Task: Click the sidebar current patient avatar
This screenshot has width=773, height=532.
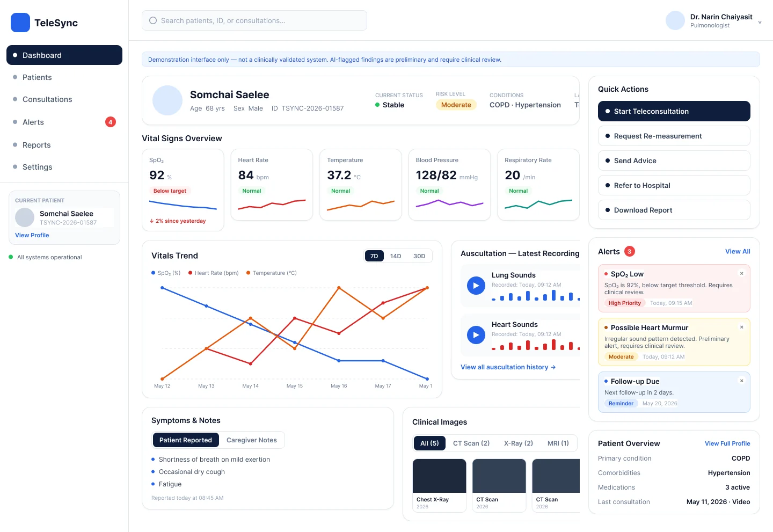Action: (x=25, y=217)
